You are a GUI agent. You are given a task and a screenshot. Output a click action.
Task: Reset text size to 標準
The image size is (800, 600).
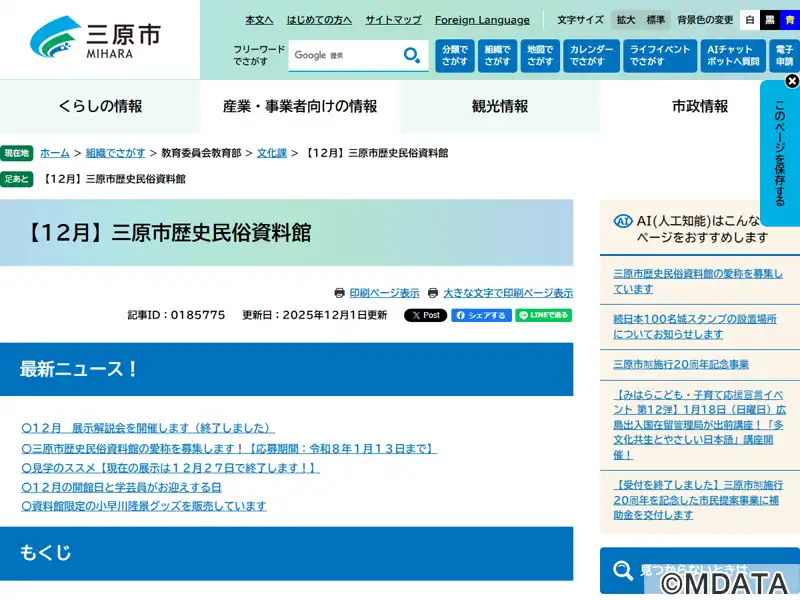click(655, 20)
